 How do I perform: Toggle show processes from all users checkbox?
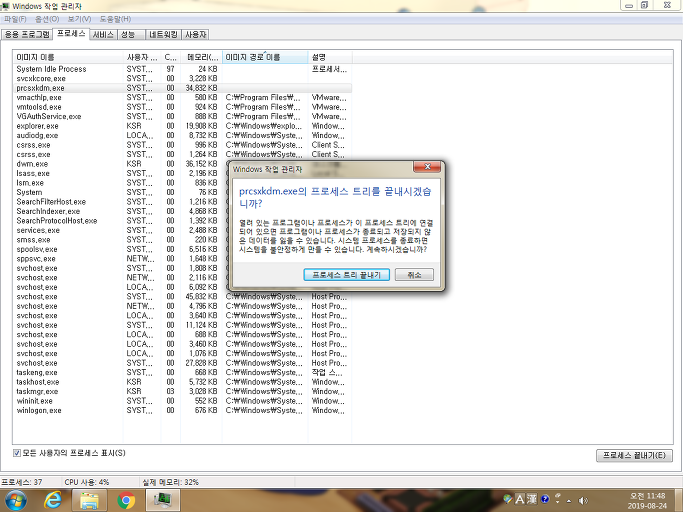click(x=17, y=453)
